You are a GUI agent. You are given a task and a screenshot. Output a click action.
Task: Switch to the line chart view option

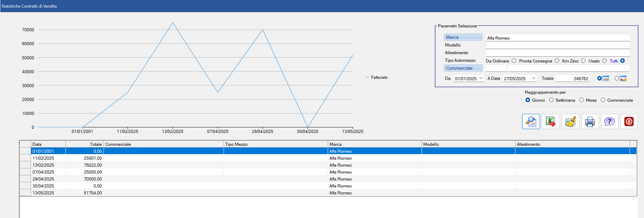[x=600, y=78]
